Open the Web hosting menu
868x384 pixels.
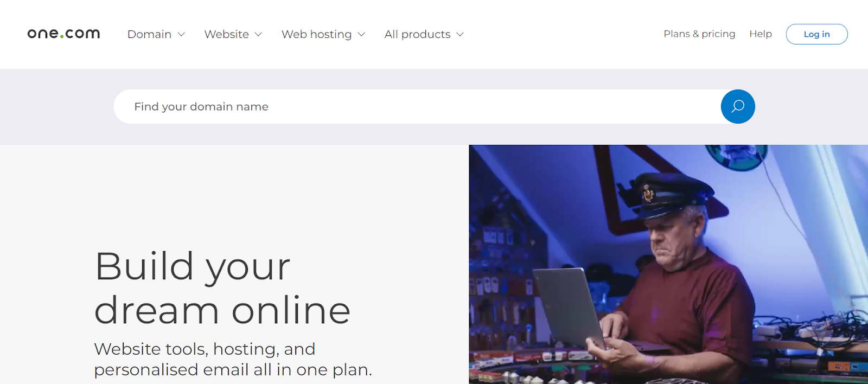(323, 34)
